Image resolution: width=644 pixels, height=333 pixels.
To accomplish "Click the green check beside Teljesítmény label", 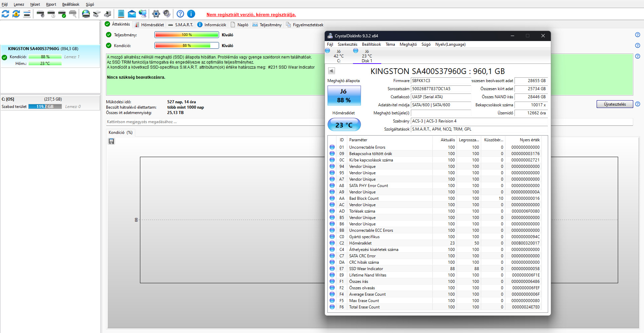I will [x=109, y=35].
